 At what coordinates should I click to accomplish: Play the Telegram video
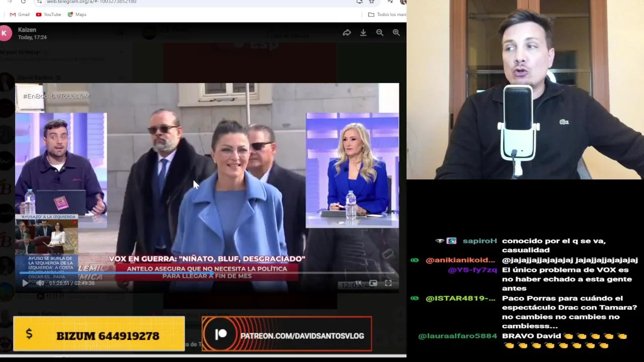(x=25, y=283)
